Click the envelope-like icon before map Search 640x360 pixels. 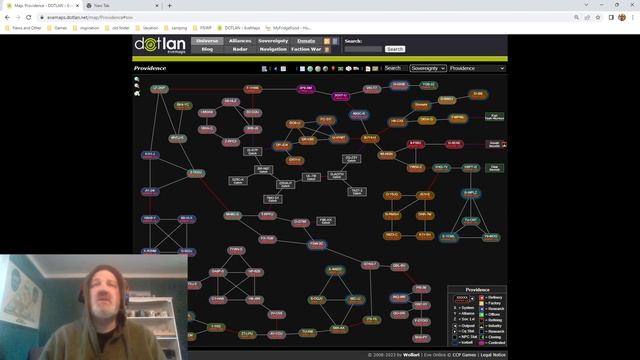375,69
